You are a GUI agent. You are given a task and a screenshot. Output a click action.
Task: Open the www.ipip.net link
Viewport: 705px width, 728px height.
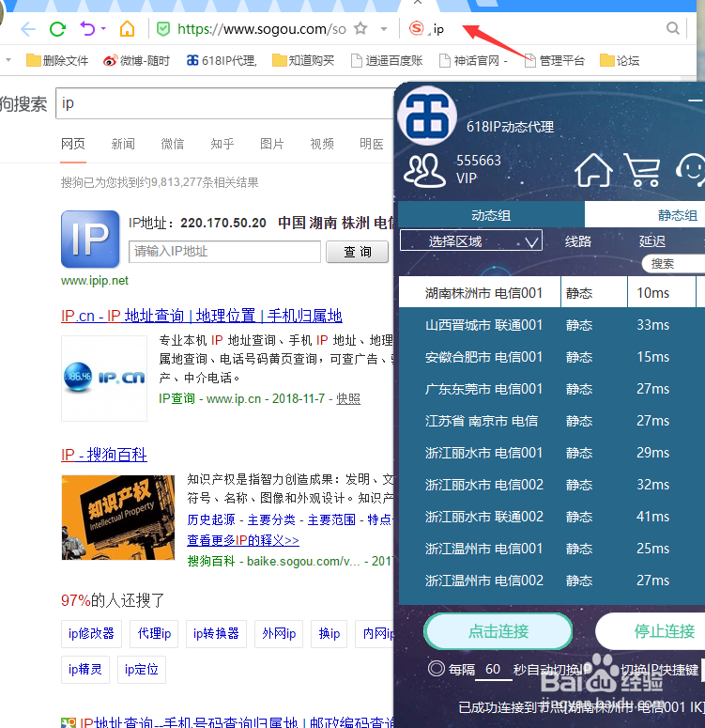tap(95, 281)
